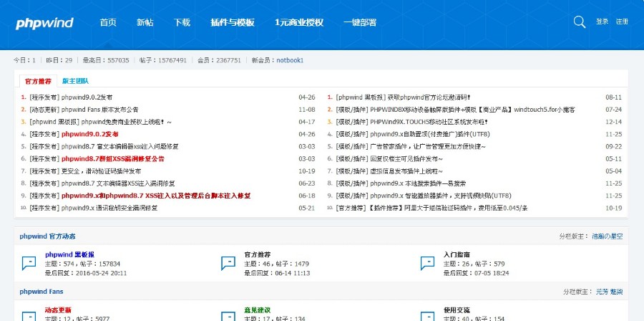The height and width of the screenshot is (321, 644).
Task: Go to 首页 in the navigation bar
Action: click(108, 23)
